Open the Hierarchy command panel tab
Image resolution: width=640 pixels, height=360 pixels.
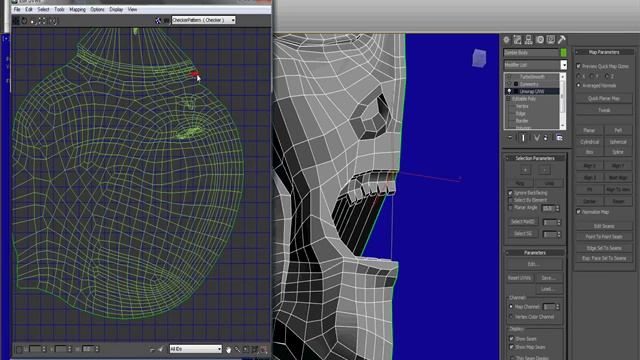[529, 40]
